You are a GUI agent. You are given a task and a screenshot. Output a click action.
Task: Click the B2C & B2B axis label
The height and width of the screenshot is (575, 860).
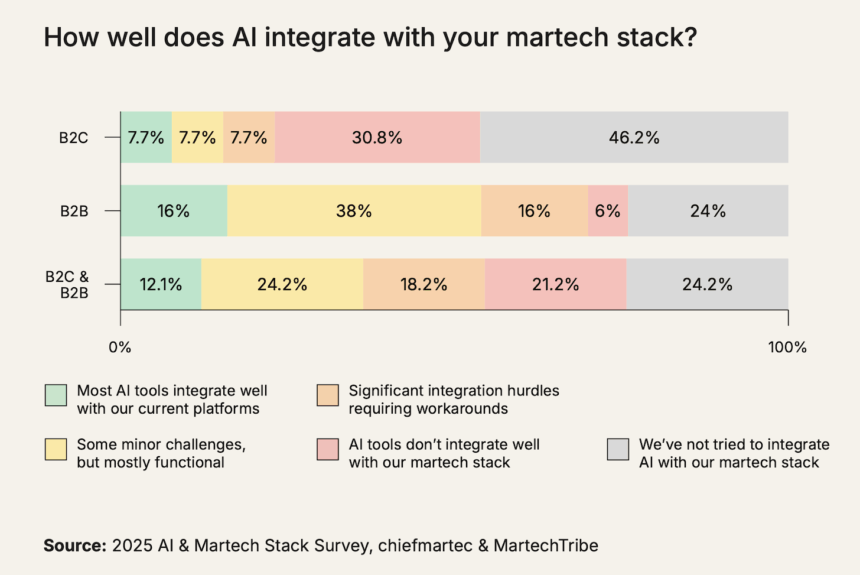point(67,285)
